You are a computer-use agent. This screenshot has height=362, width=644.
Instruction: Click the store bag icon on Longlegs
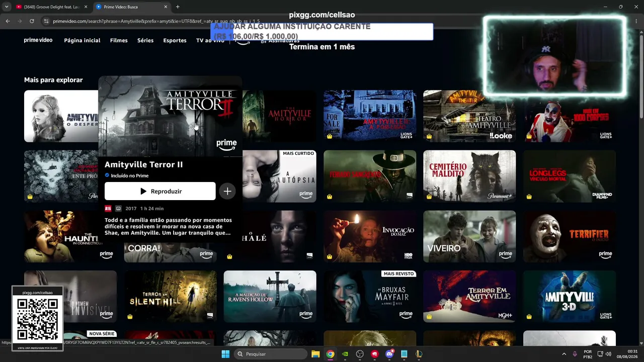pyautogui.click(x=529, y=197)
